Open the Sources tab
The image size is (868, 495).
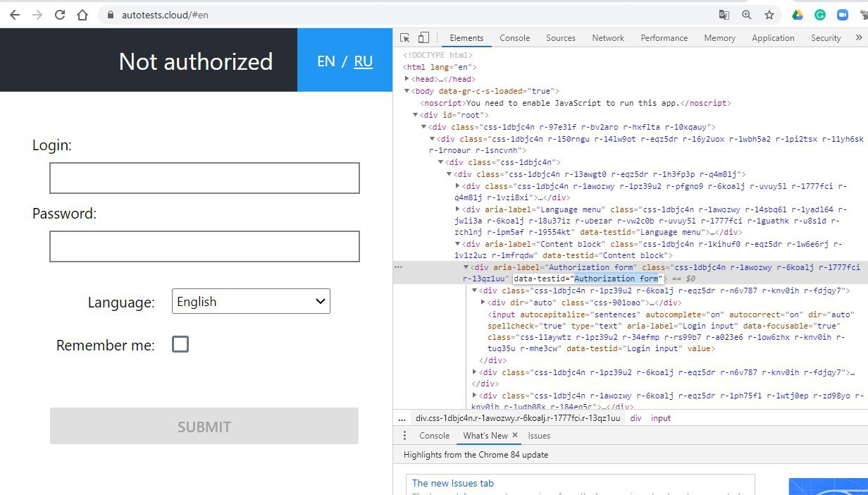561,38
